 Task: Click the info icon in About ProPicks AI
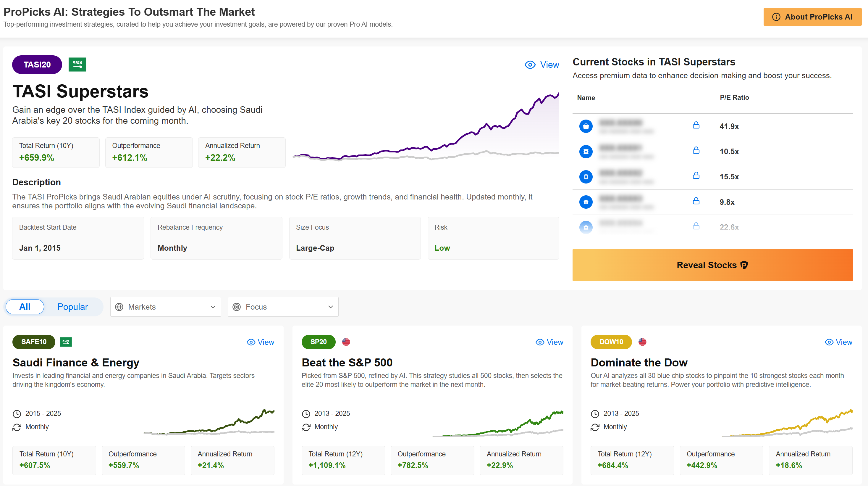coord(776,17)
